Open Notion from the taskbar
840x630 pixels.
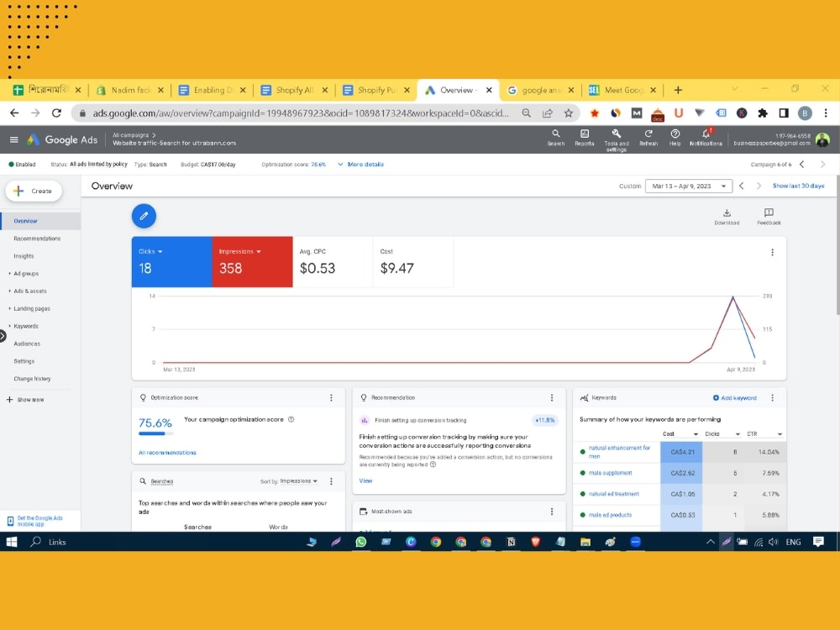pos(511,542)
